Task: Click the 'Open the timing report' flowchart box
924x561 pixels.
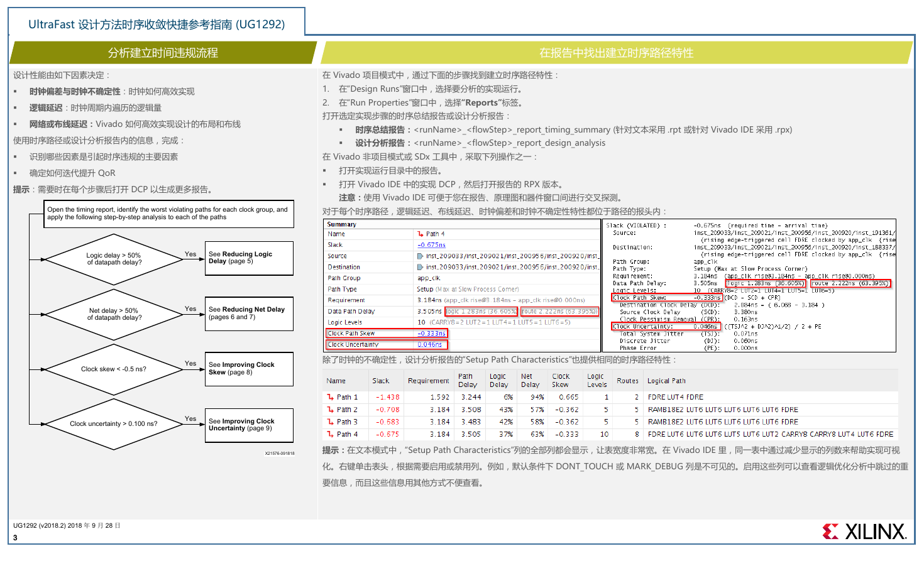Action: point(169,214)
